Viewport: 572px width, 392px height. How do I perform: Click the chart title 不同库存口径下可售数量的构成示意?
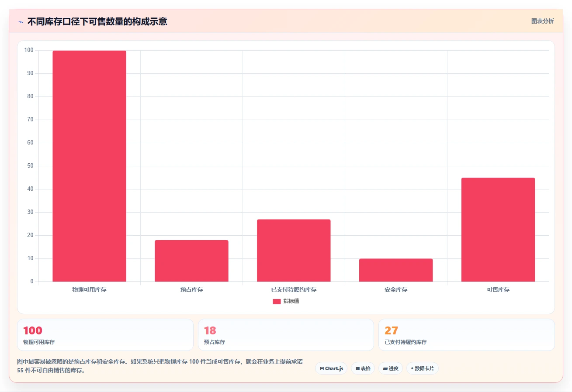[97, 21]
